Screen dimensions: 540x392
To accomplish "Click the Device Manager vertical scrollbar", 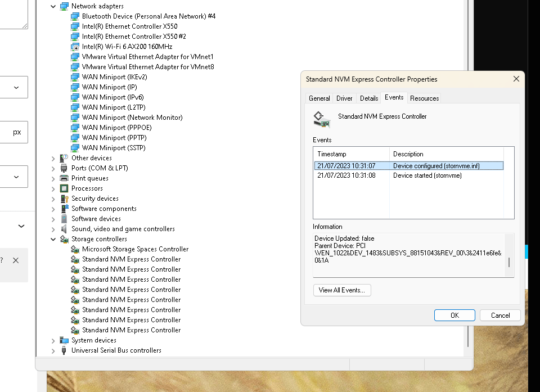I will [x=467, y=178].
